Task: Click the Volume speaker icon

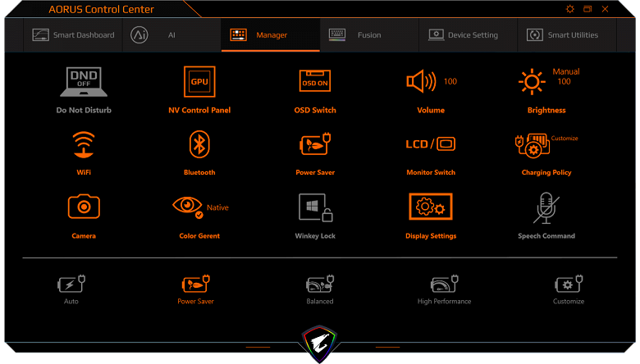Action: (x=421, y=81)
